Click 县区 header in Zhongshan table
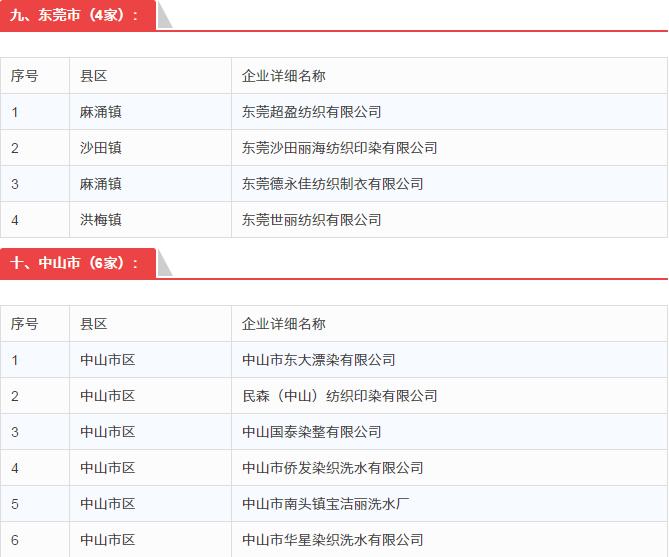Screen dimensions: 669x557 pos(94,324)
